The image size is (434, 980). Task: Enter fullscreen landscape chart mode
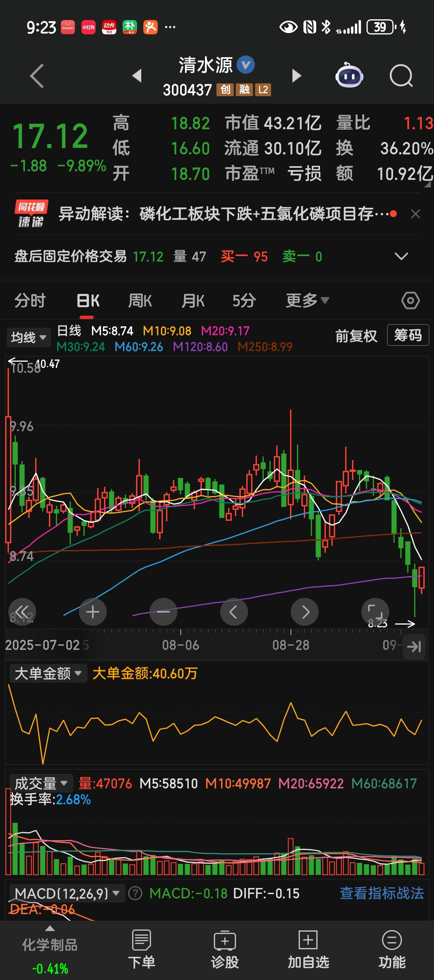[375, 612]
